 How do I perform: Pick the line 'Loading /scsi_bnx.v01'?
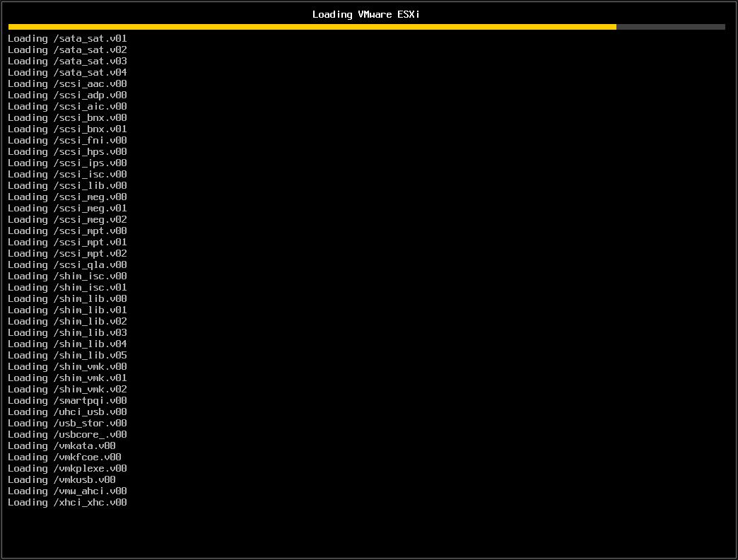[67, 129]
